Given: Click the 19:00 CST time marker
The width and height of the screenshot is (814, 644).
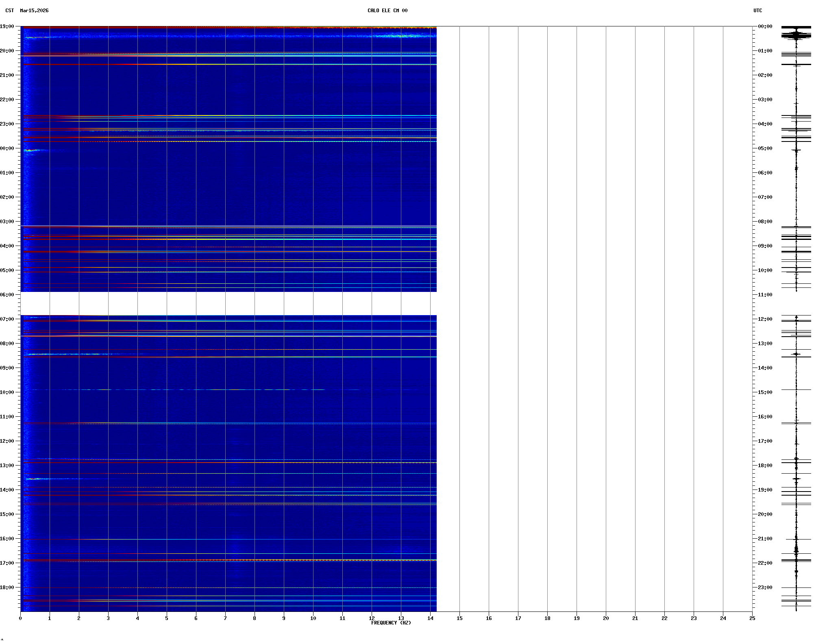Looking at the screenshot, I should (7, 26).
